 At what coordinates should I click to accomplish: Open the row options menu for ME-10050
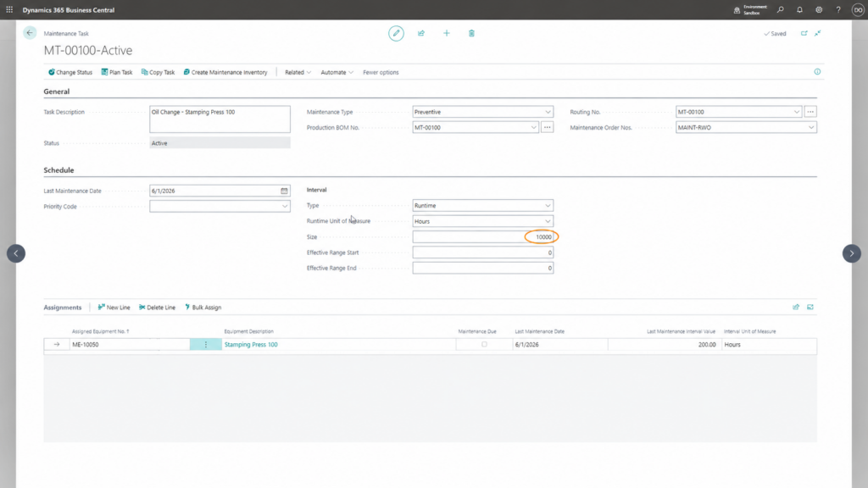pyautogui.click(x=206, y=344)
